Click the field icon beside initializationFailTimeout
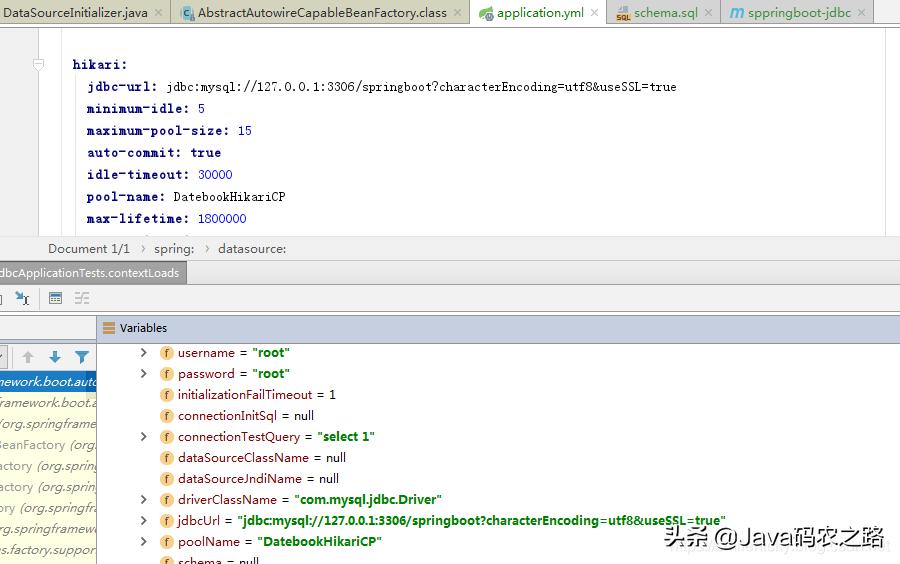This screenshot has width=900, height=564. pos(166,395)
